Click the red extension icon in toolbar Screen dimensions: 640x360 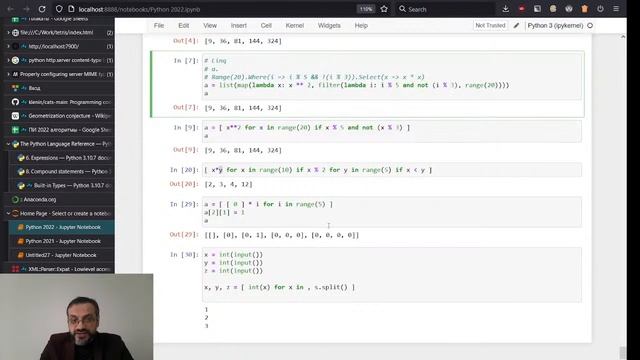521,9
